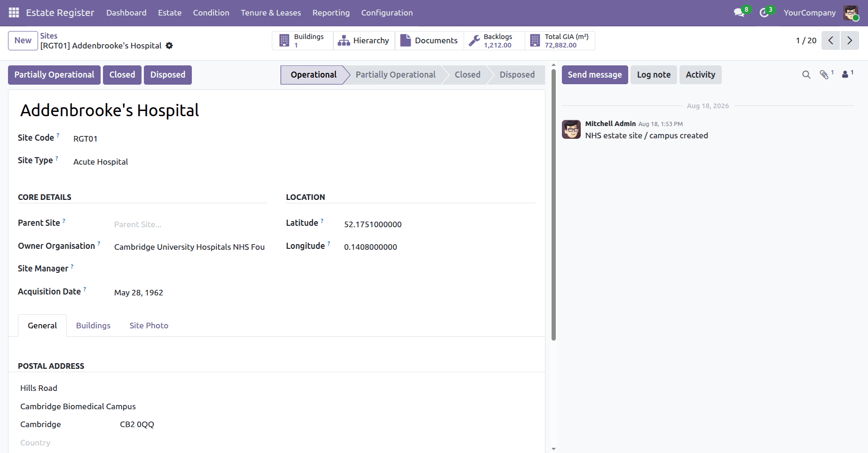
Task: Show Longitude help question mark
Action: coord(329,244)
